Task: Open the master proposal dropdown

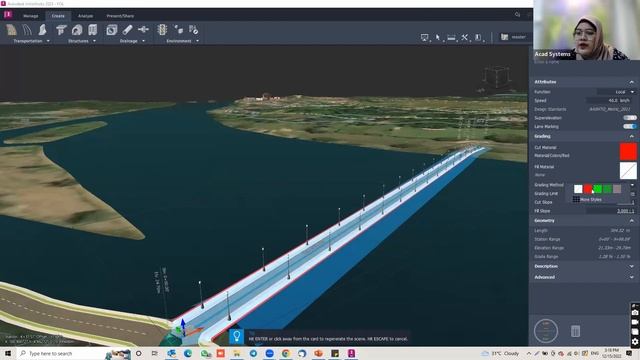Action: (x=515, y=37)
